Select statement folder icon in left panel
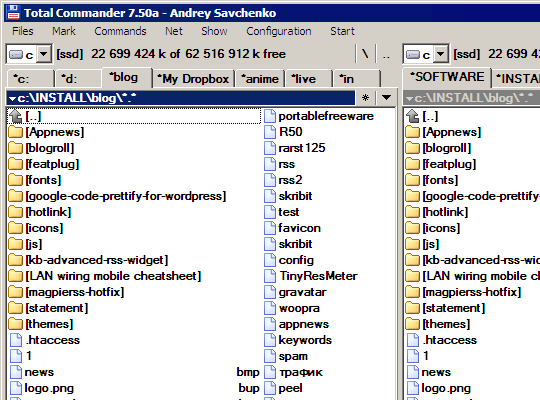The height and width of the screenshot is (400, 540). (15, 308)
